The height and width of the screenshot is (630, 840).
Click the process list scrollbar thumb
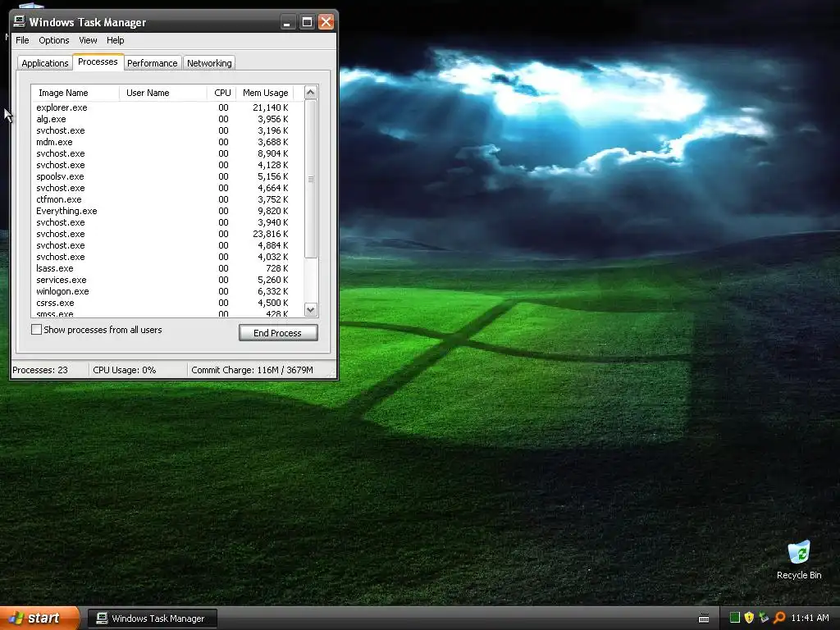point(311,179)
